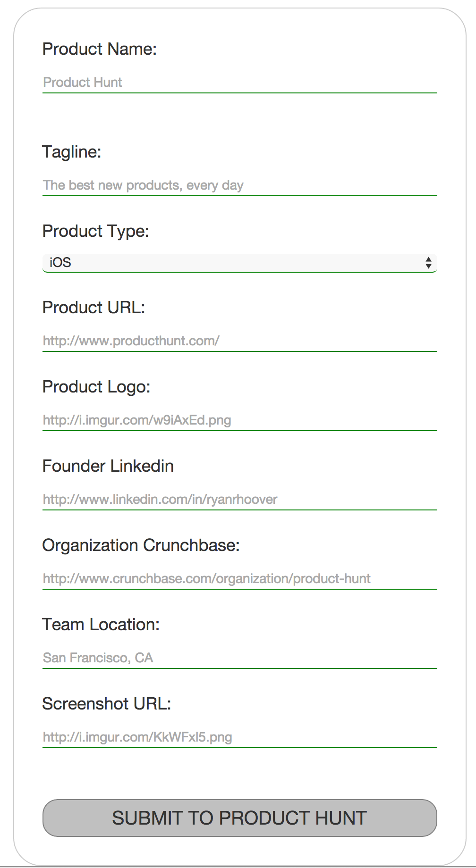Click the Product URL input field
This screenshot has width=476, height=868.
tap(239, 341)
